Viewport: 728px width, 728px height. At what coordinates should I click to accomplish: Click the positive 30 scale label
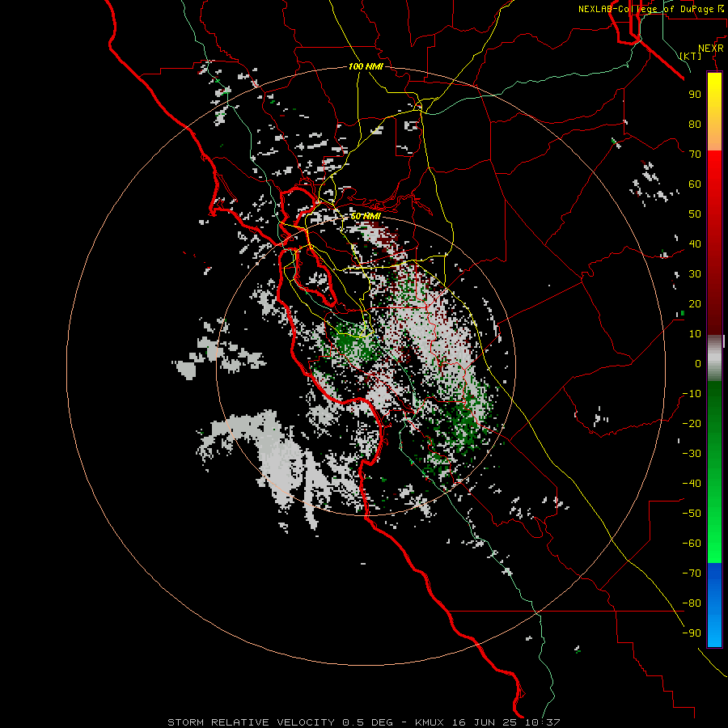(695, 274)
